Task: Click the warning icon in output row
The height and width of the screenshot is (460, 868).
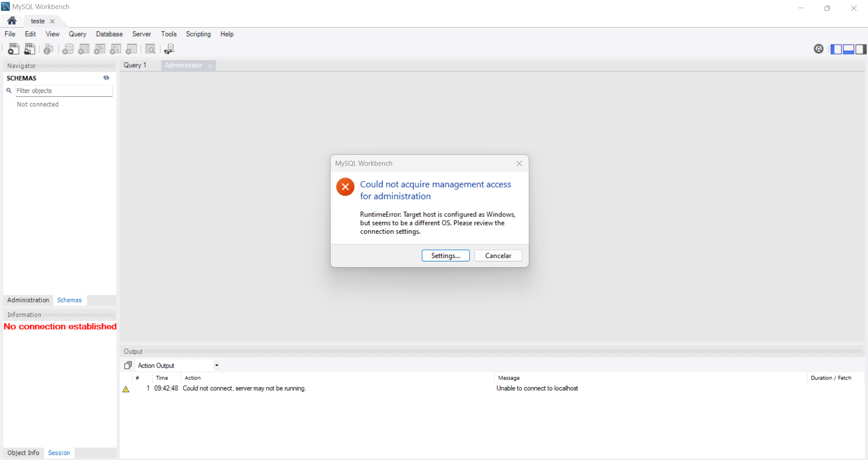Action: (126, 389)
